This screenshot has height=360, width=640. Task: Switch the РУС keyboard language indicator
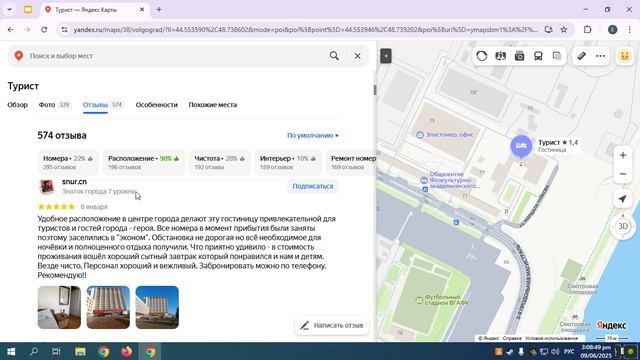click(x=569, y=351)
